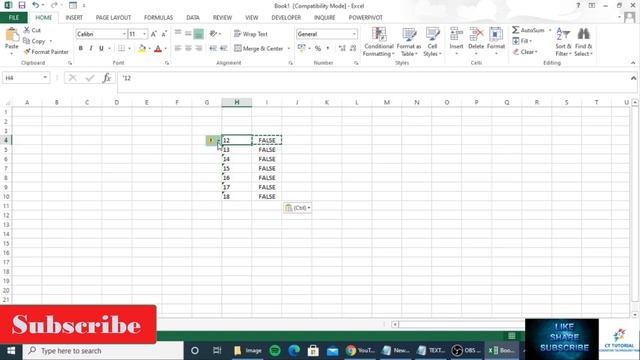640x360 pixels.
Task: Collapse the ribbon arrow
Action: coord(633,63)
